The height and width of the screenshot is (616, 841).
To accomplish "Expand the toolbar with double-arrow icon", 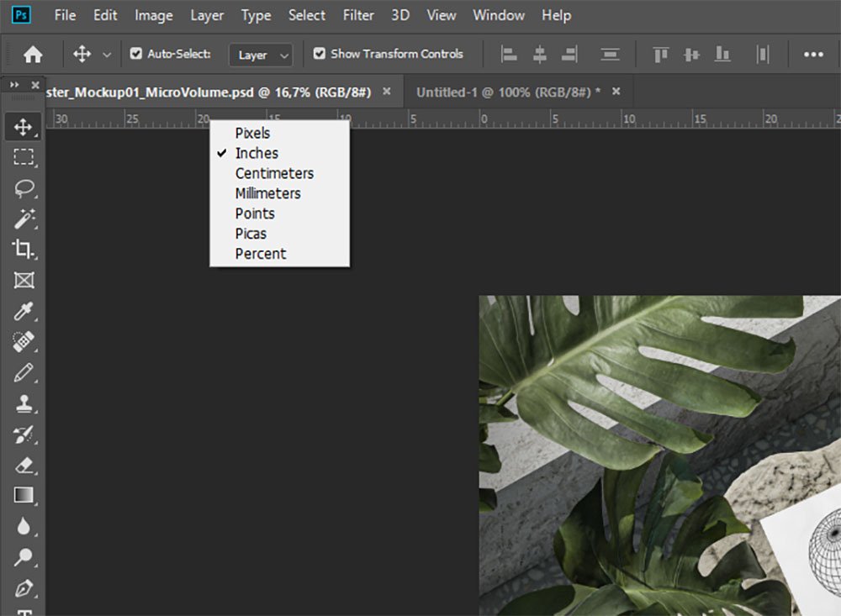I will pyautogui.click(x=14, y=85).
